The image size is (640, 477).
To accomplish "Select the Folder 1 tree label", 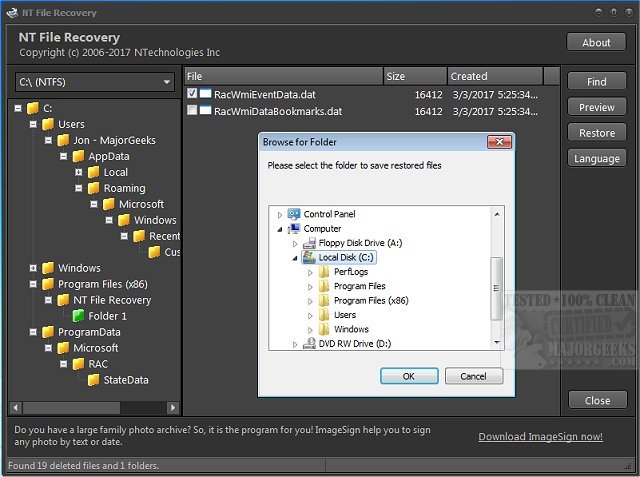I will point(107,316).
